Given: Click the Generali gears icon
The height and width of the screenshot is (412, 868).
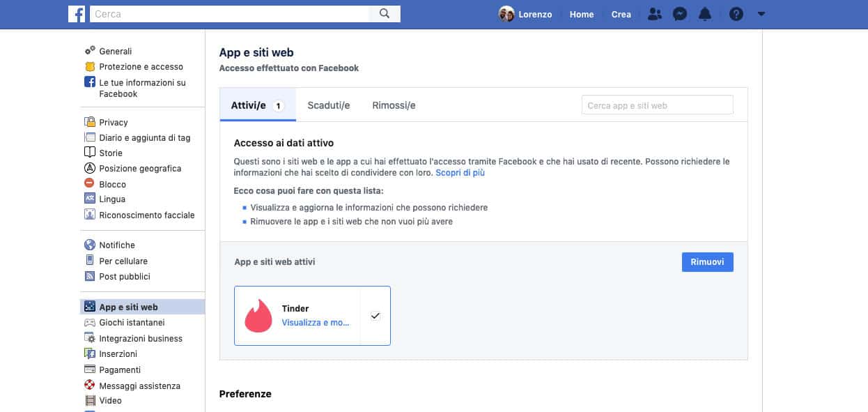Looking at the screenshot, I should click(90, 51).
